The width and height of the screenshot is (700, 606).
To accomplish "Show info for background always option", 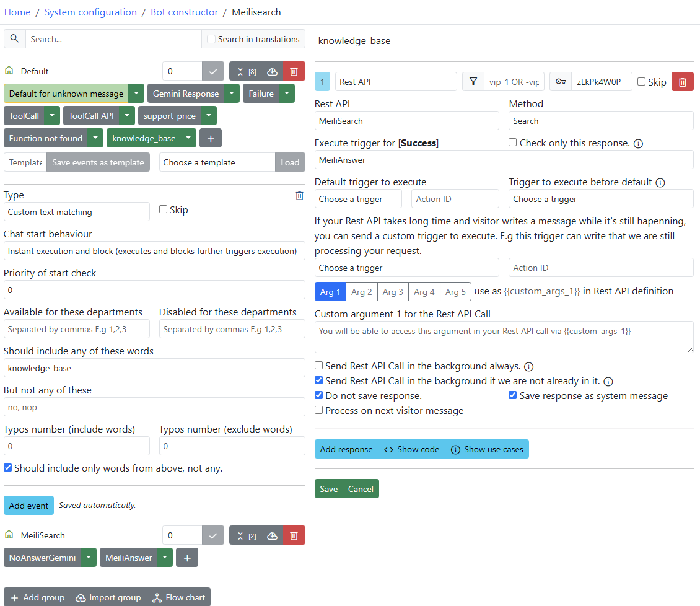I will tap(528, 367).
